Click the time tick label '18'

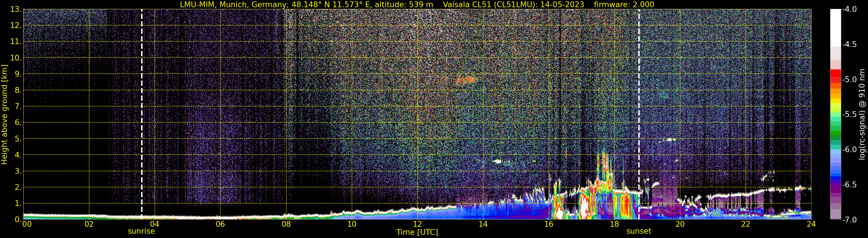[614, 224]
